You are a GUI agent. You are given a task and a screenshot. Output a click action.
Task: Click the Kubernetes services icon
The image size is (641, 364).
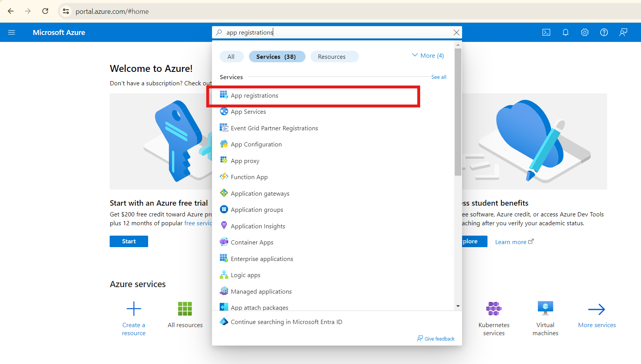[x=494, y=309]
